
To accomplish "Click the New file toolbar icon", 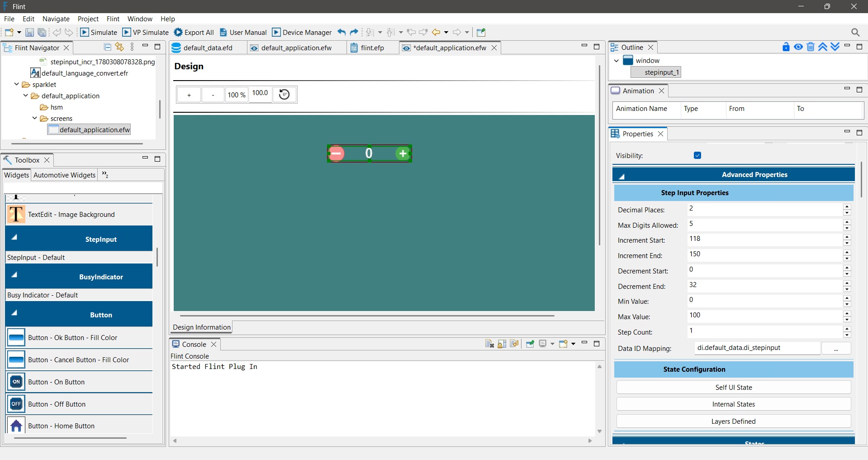I will 9,32.
